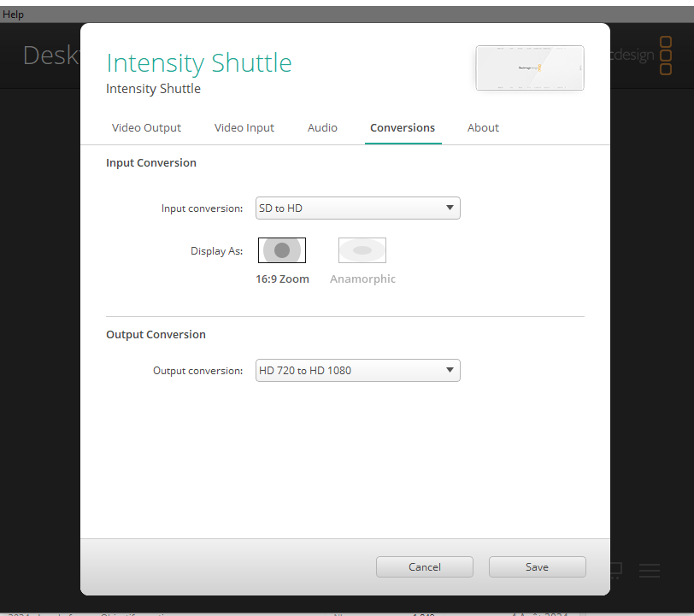Open the Help menu
This screenshot has width=694, height=616.
pyautogui.click(x=13, y=15)
